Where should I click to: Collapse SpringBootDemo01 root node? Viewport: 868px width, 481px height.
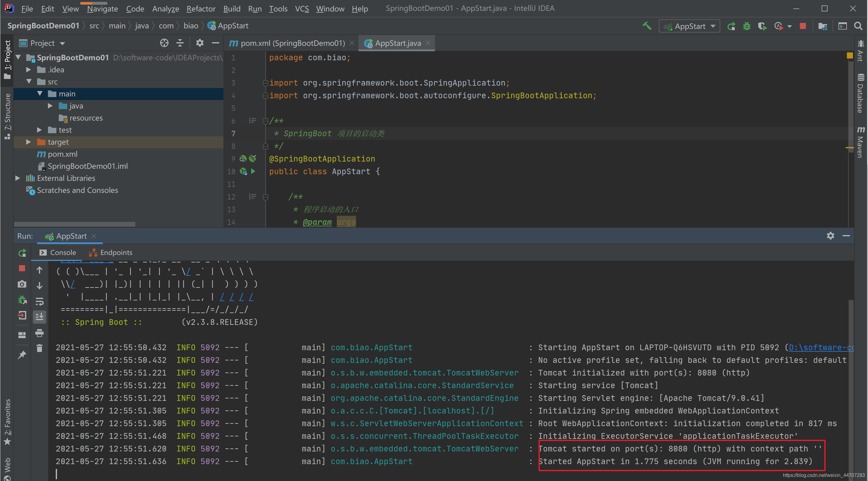(x=18, y=57)
